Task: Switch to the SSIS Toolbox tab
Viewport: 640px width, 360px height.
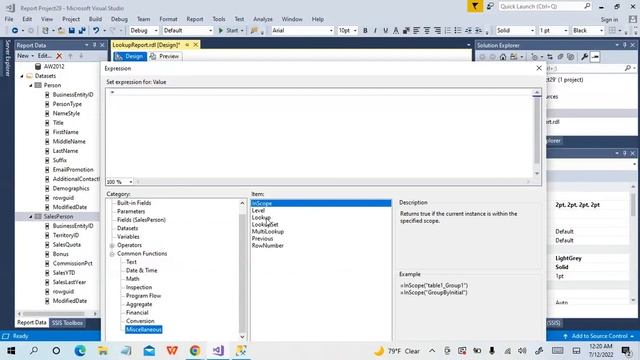Action: [67, 323]
